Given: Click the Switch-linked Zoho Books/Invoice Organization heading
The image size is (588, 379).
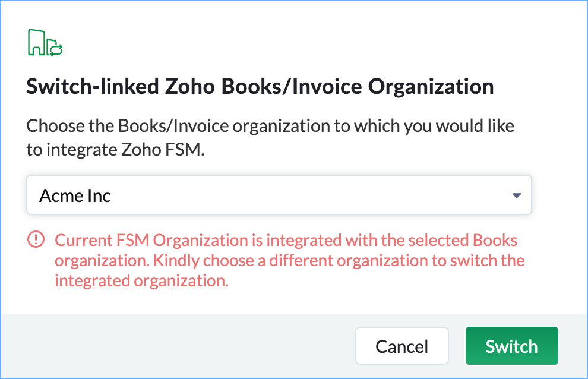Looking at the screenshot, I should (x=260, y=87).
